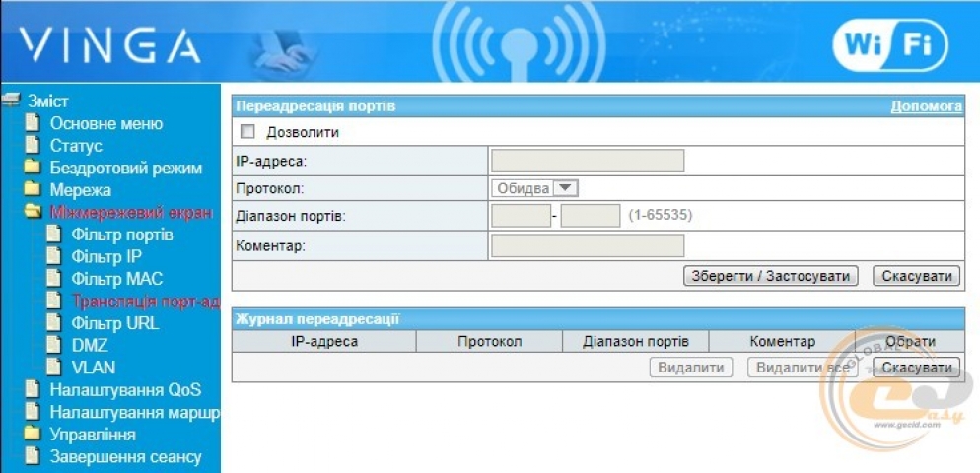
Task: Click the router icon beside Зміст
Action: (x=10, y=100)
